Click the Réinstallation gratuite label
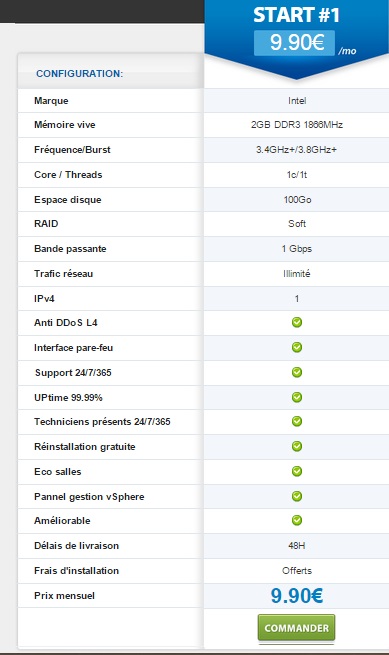 pos(85,447)
